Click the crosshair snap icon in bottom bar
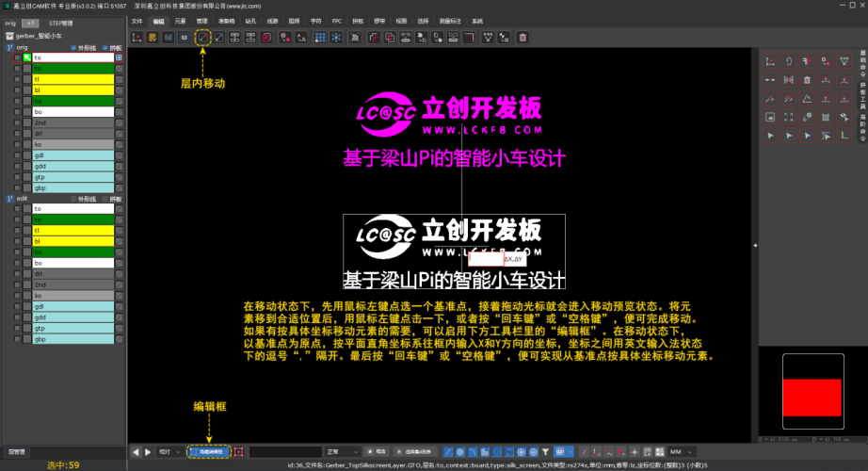Viewport: 868px width, 471px height. tap(635, 452)
